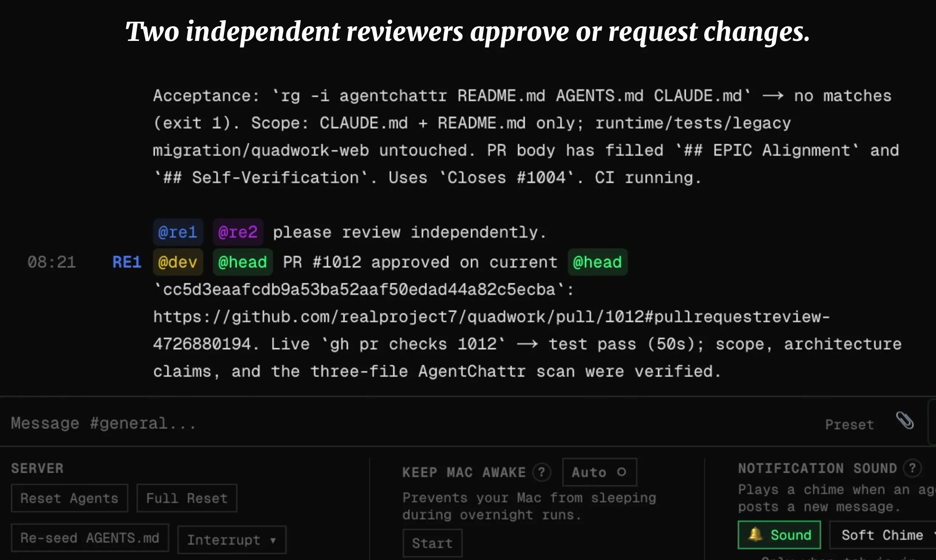
Task: Click the 08:21 message timestamp
Action: pos(52,262)
